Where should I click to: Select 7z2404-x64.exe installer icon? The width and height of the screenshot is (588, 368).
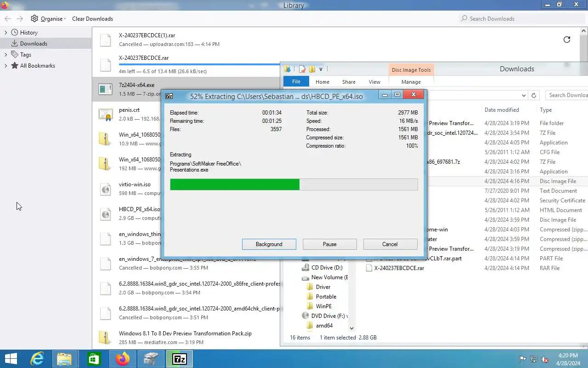(106, 89)
